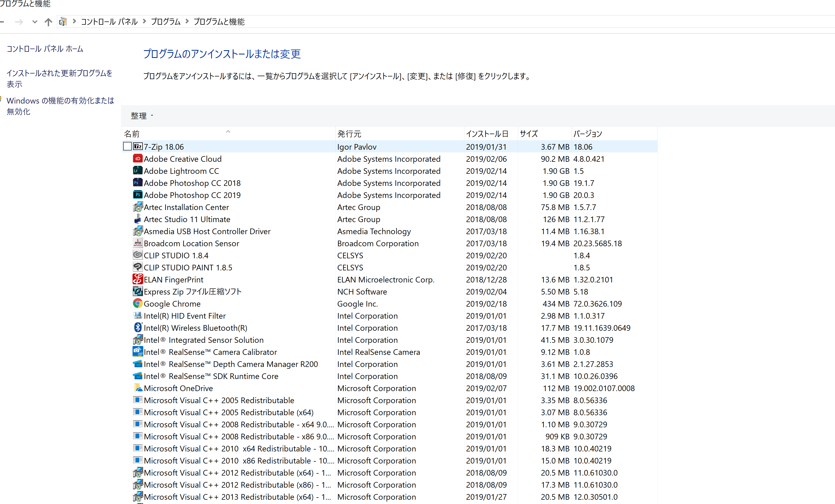Click the Visual C++ 2012 Redistributable (x86) icon
This screenshot has height=504, width=835.
coord(138,485)
